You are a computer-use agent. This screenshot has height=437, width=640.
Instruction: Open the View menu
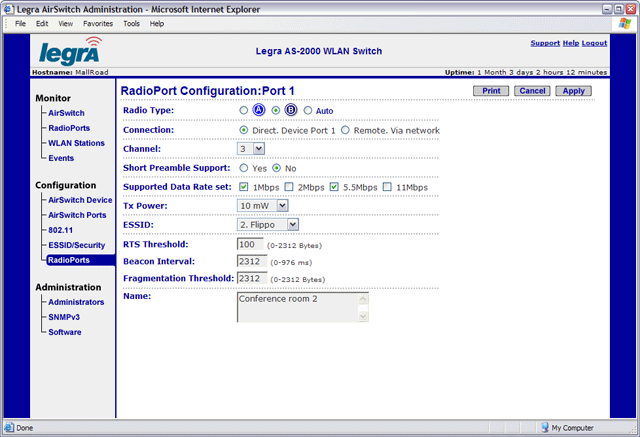(66, 24)
